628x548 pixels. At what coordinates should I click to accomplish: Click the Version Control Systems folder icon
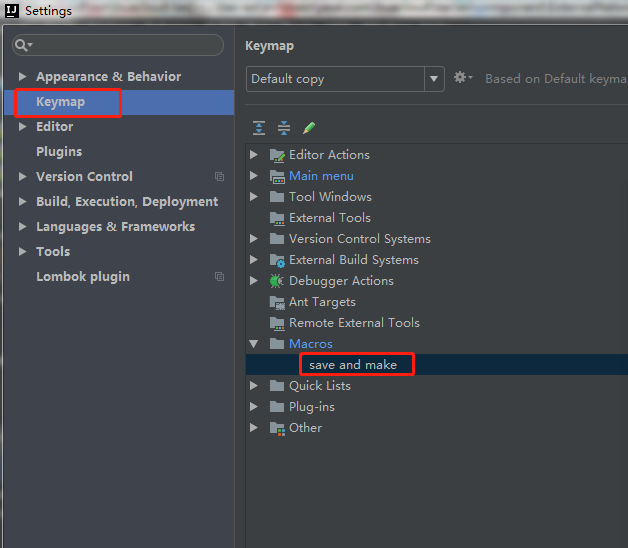tap(277, 239)
